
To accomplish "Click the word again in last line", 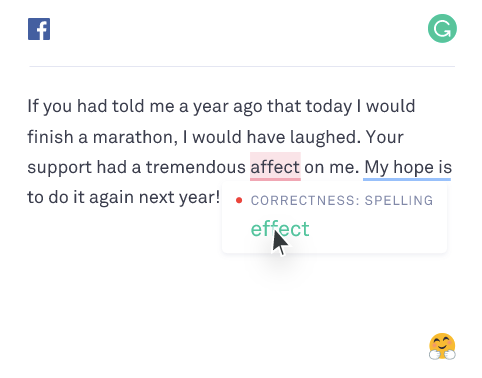I will [x=112, y=198].
